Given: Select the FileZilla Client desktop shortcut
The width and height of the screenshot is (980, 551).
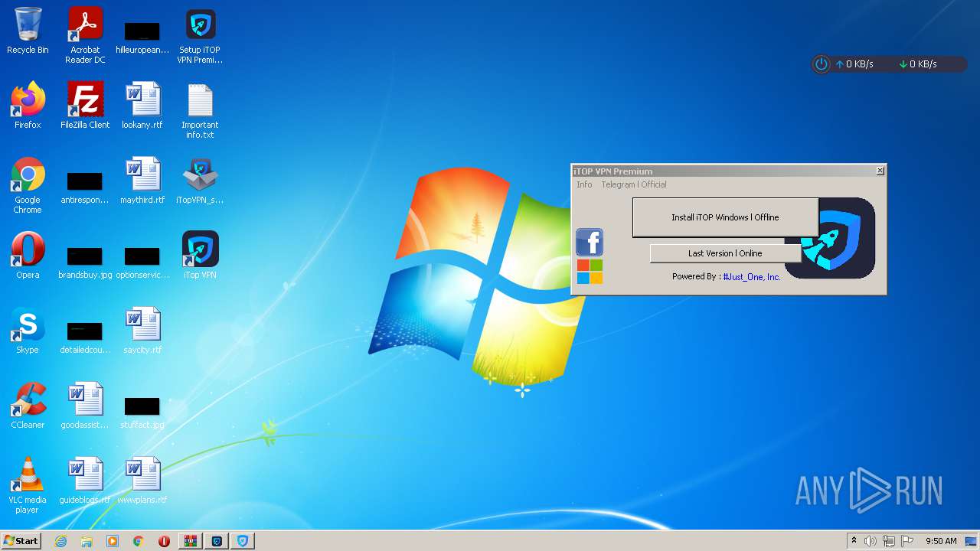Looking at the screenshot, I should (x=85, y=106).
